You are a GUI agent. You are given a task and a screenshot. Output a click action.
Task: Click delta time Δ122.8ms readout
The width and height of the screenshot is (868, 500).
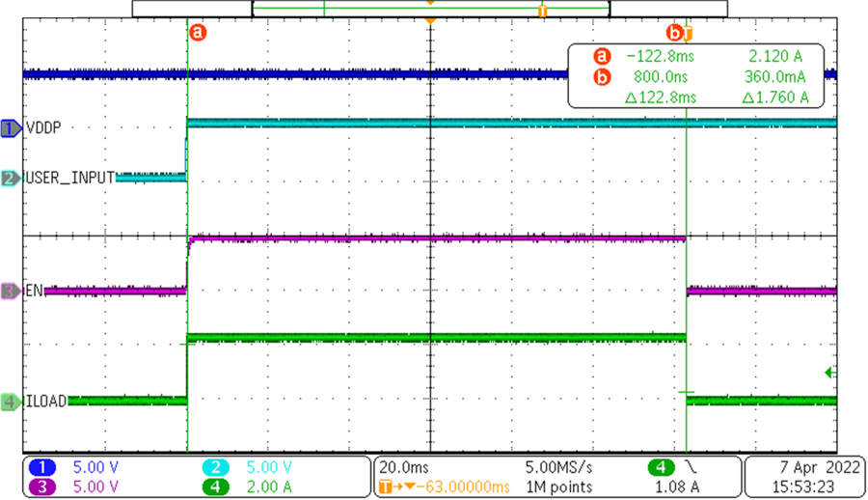click(x=661, y=97)
